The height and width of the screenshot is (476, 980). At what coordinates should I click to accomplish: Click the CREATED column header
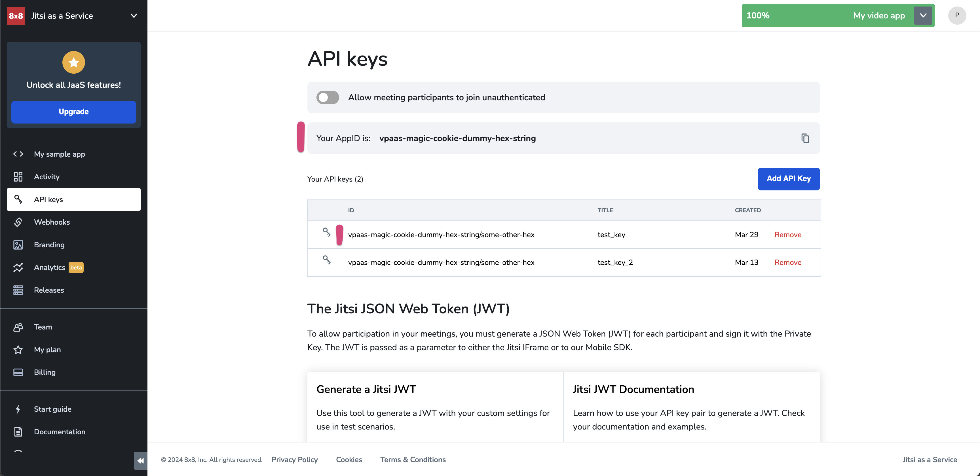pos(747,210)
